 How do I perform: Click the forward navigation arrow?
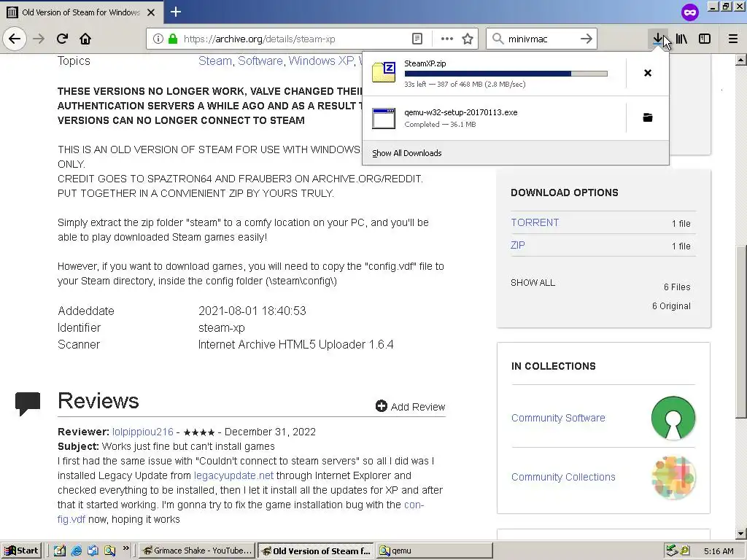coord(39,39)
